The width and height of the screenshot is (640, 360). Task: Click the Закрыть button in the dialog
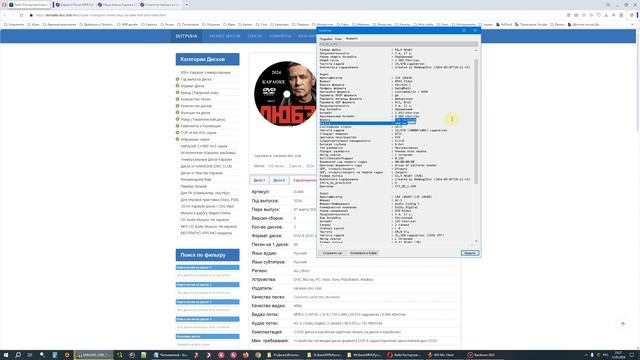coord(470,253)
